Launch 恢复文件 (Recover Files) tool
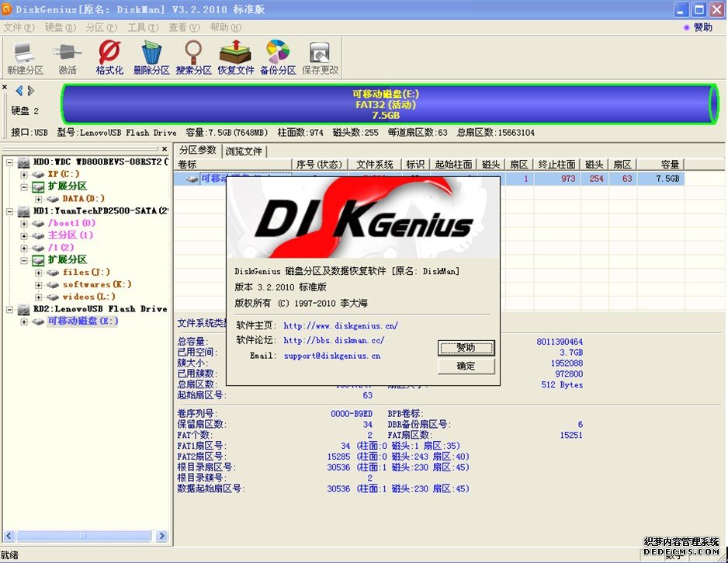 (x=234, y=54)
